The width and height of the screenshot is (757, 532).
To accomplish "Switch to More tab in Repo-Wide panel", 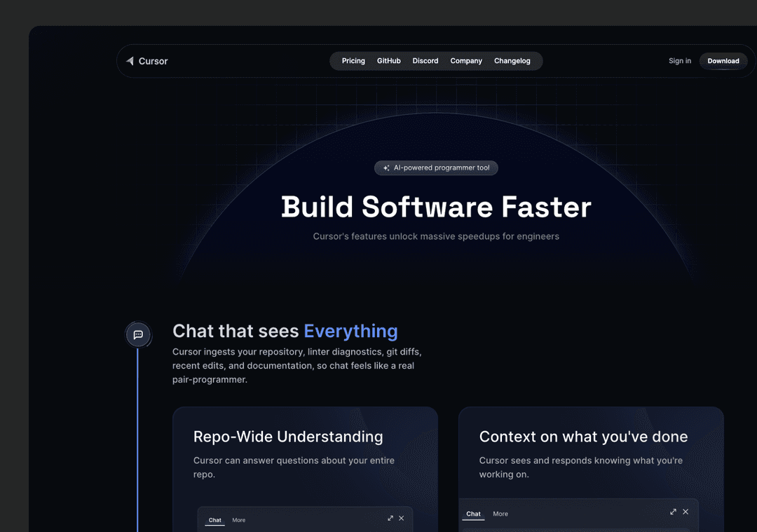I will pos(239,520).
